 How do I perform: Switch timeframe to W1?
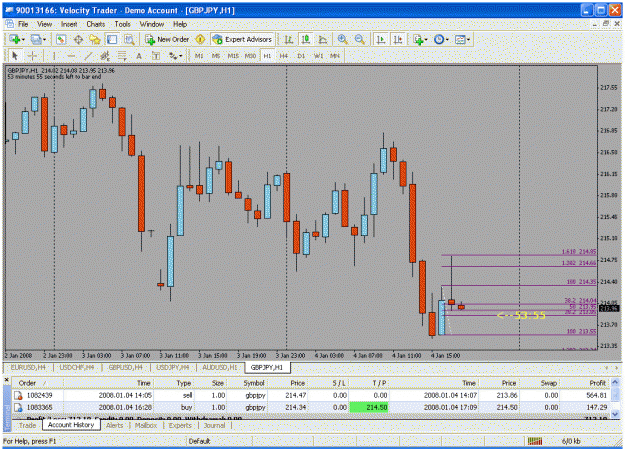click(x=318, y=56)
